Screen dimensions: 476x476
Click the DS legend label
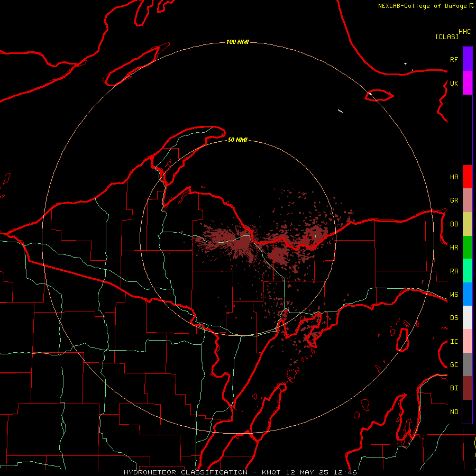454,318
